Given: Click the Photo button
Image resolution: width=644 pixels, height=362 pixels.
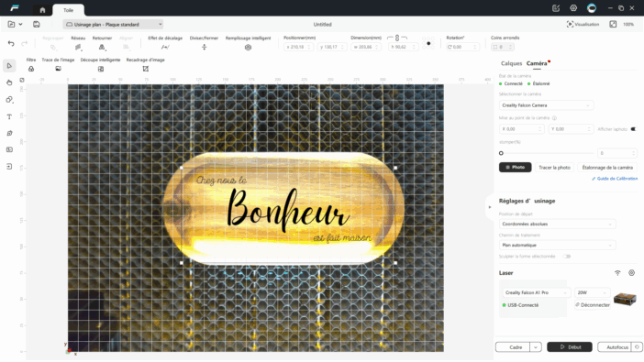Looking at the screenshot, I should point(515,168).
